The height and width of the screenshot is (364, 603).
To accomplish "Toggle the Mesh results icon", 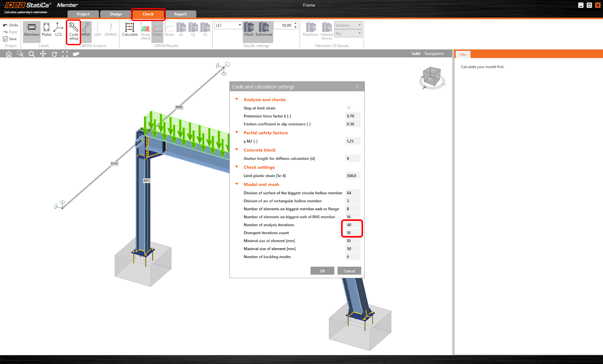I will click(249, 29).
